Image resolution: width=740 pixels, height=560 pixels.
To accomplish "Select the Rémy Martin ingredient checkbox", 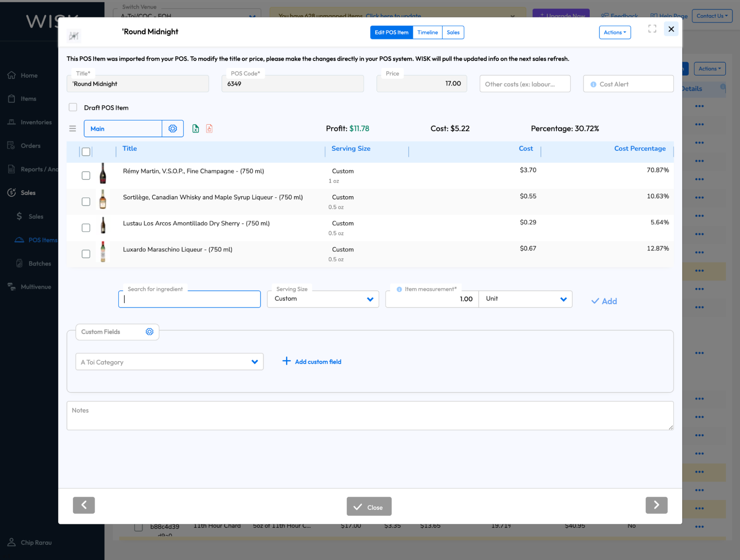I will point(86,175).
